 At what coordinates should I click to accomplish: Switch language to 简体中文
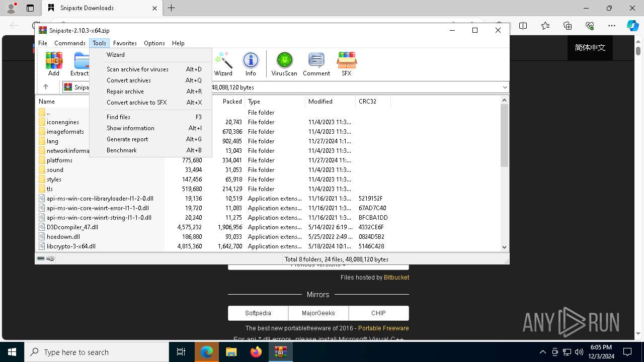(590, 48)
